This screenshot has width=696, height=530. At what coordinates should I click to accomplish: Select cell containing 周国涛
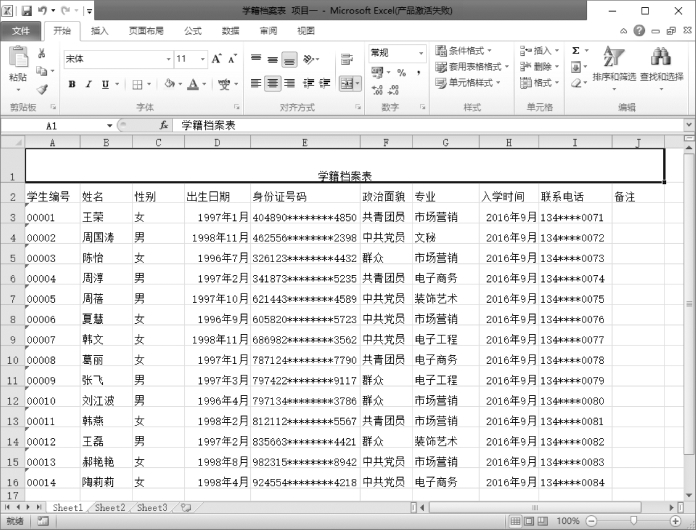pyautogui.click(x=106, y=237)
